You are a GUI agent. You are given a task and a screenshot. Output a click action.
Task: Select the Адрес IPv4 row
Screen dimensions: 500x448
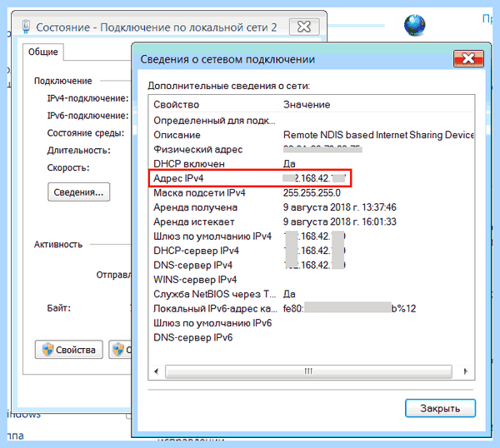311,178
